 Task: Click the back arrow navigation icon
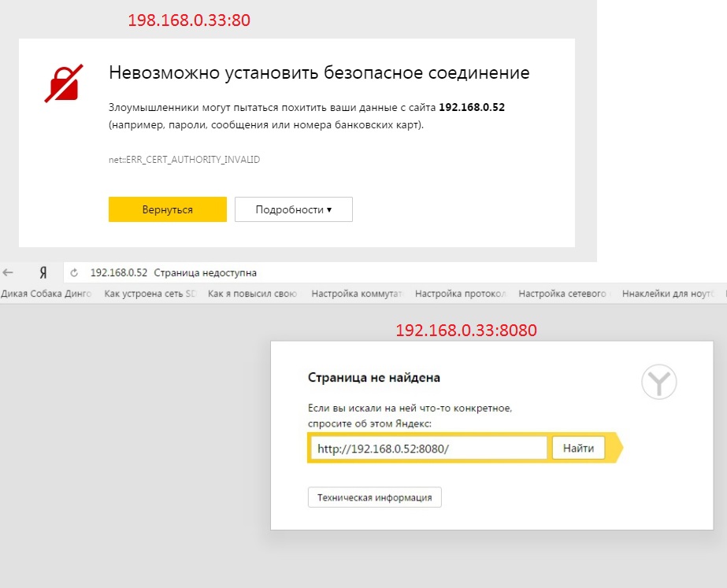(x=8, y=272)
